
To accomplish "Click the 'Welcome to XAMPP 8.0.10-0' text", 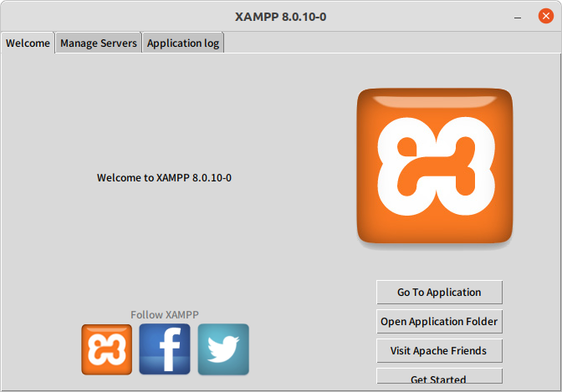I will [164, 178].
